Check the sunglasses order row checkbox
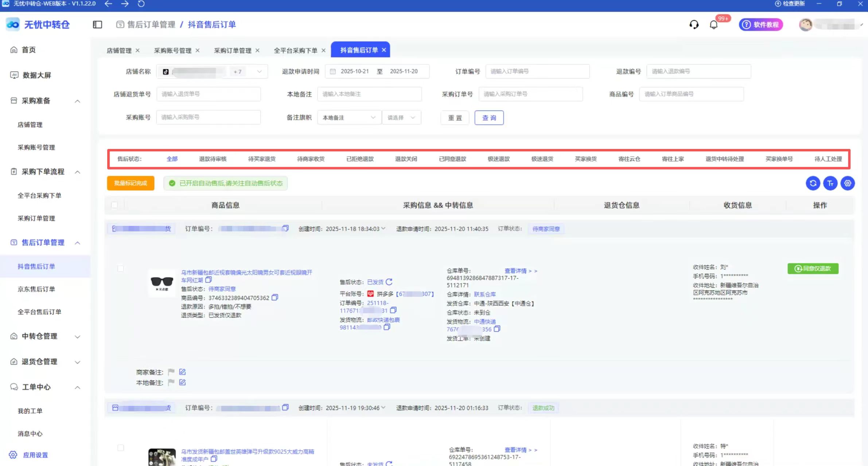The width and height of the screenshot is (868, 466). click(121, 269)
